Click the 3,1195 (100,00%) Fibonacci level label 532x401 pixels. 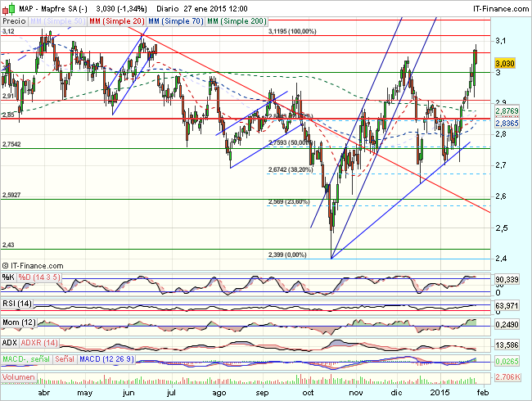[x=292, y=31]
